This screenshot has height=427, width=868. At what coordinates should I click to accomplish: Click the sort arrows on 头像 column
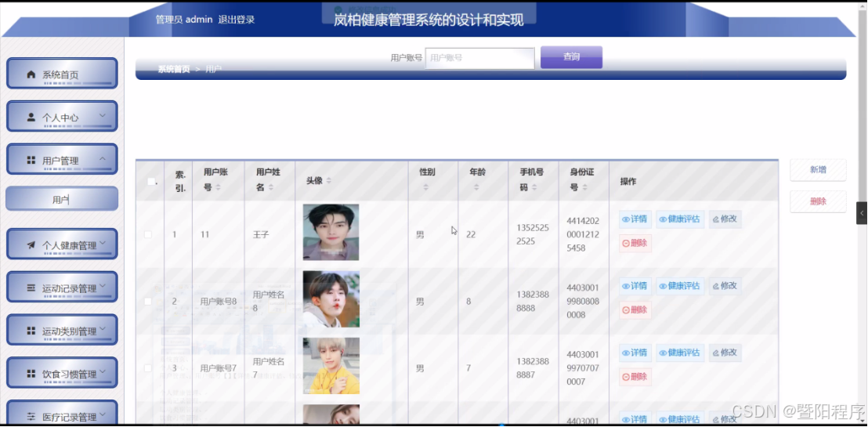coord(328,181)
